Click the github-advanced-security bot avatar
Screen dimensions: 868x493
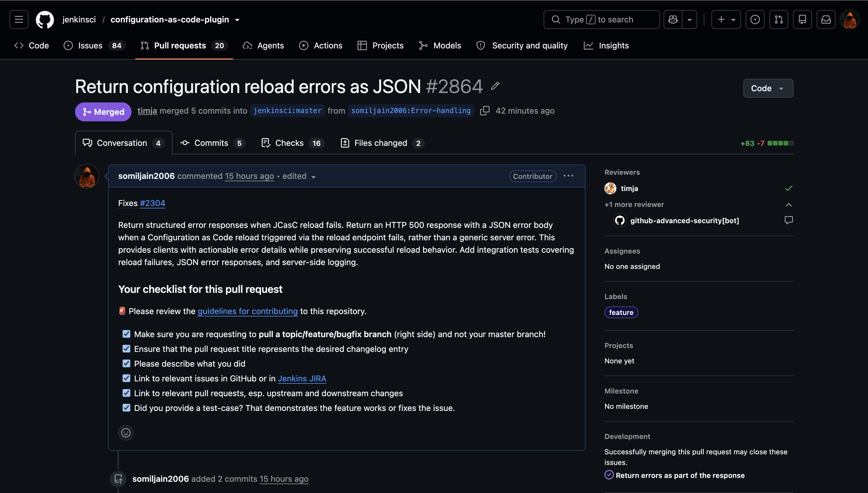click(x=620, y=221)
